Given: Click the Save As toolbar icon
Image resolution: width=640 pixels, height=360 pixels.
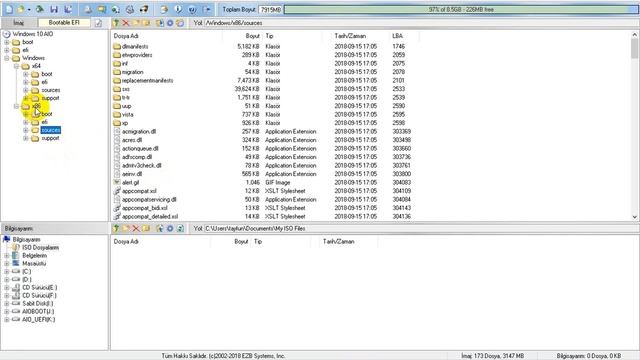Looking at the screenshot, I should [x=68, y=9].
